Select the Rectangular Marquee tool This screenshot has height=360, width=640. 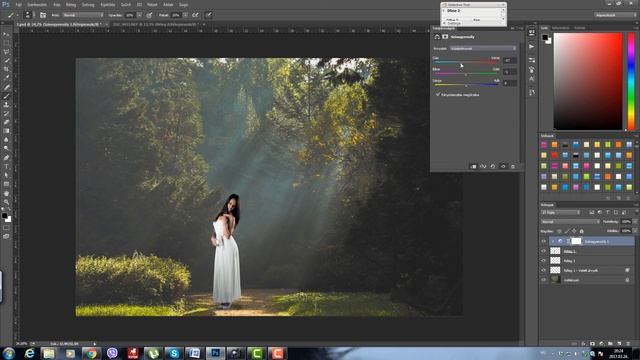[6, 43]
